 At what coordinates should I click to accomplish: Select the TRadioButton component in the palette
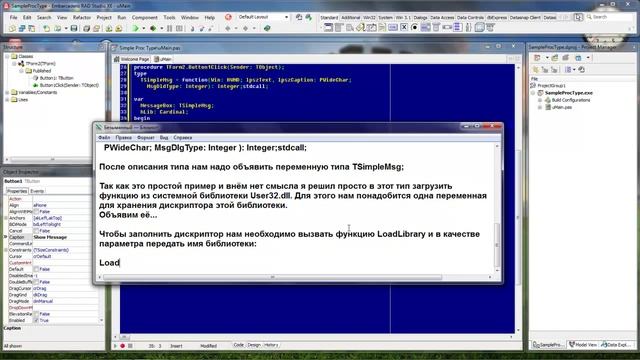click(414, 28)
